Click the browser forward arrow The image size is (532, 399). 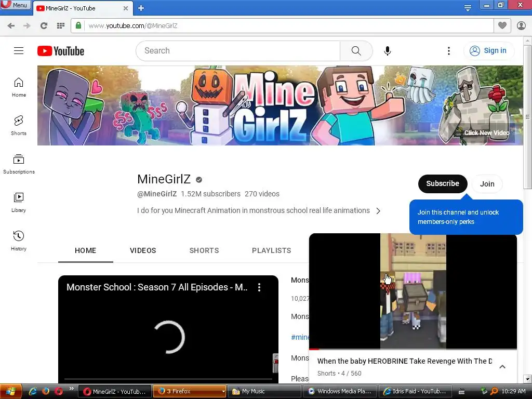tap(27, 26)
